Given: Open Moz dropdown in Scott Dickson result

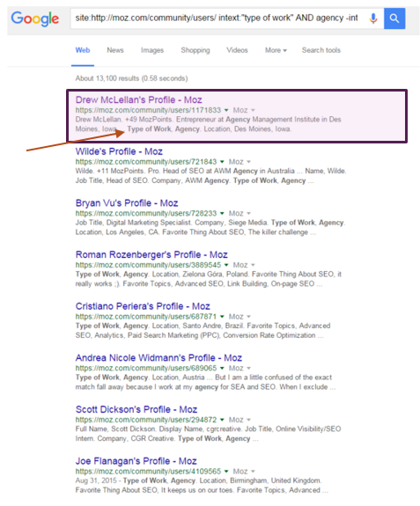Looking at the screenshot, I should [239, 420].
